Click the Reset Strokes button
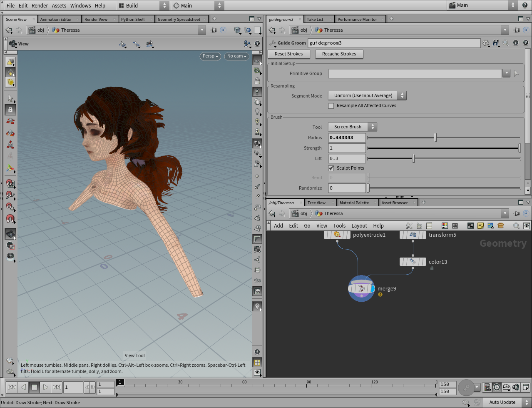Viewport: 532px width, 408px height. point(289,54)
